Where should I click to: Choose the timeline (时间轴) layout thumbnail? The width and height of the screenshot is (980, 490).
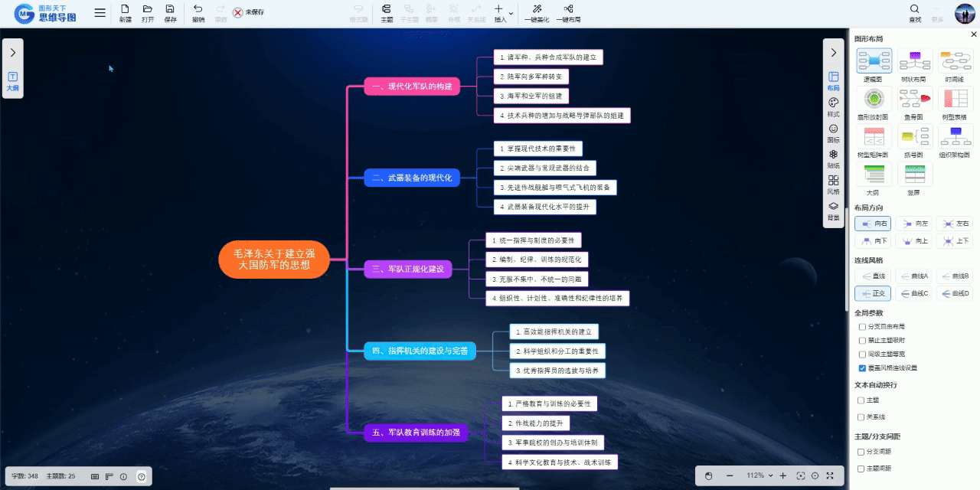pos(955,60)
